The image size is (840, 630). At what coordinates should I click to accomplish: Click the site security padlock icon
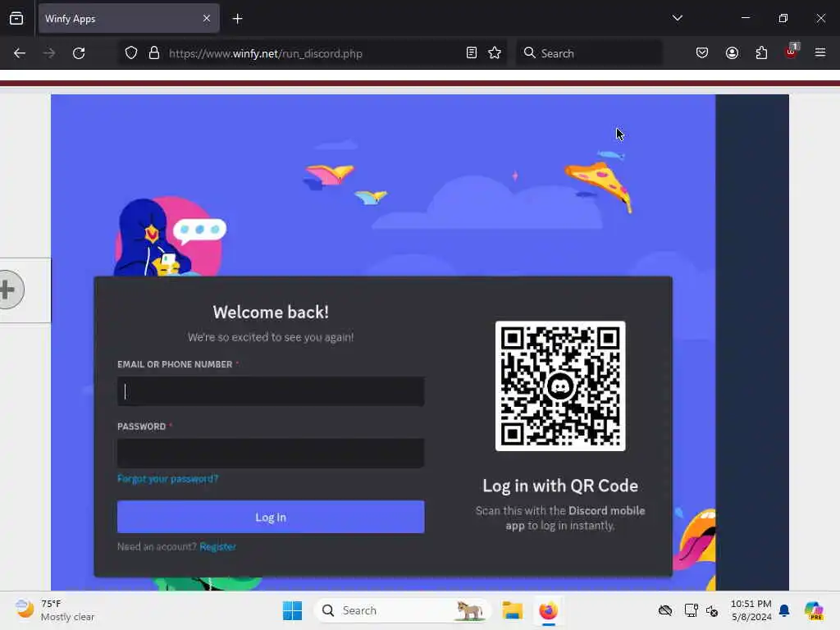[154, 53]
